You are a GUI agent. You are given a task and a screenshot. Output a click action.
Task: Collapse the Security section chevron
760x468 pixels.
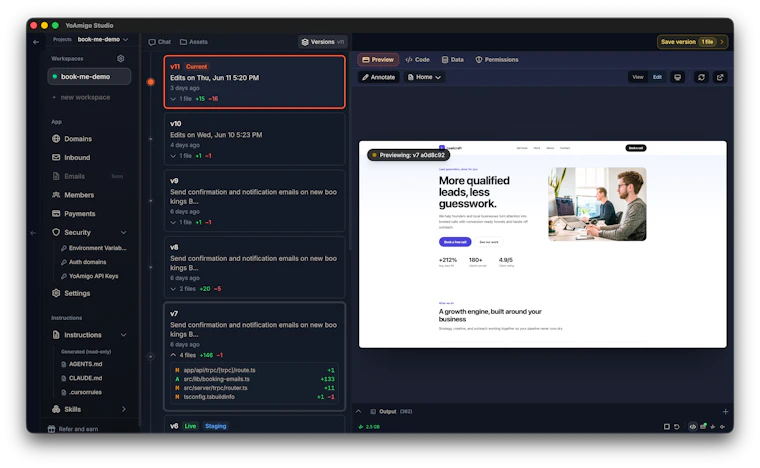click(124, 233)
